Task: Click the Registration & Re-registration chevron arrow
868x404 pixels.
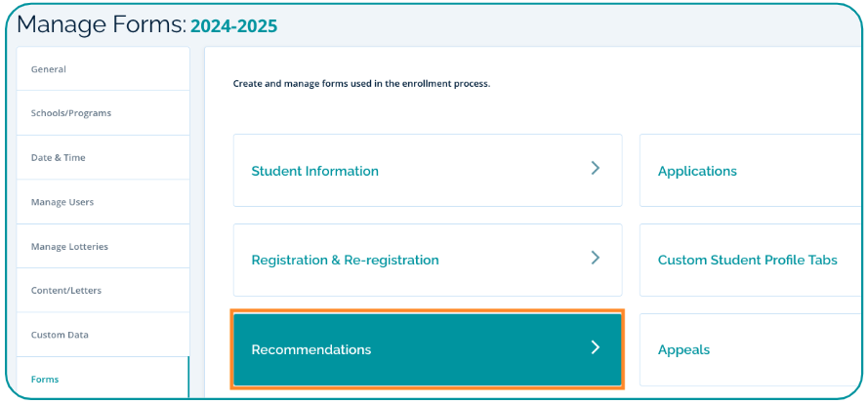Action: [595, 259]
